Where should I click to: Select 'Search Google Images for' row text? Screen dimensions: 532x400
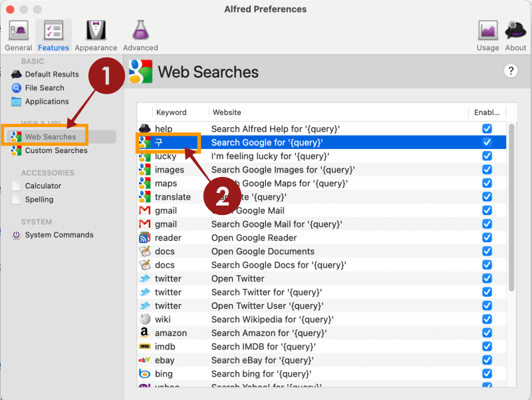(283, 170)
